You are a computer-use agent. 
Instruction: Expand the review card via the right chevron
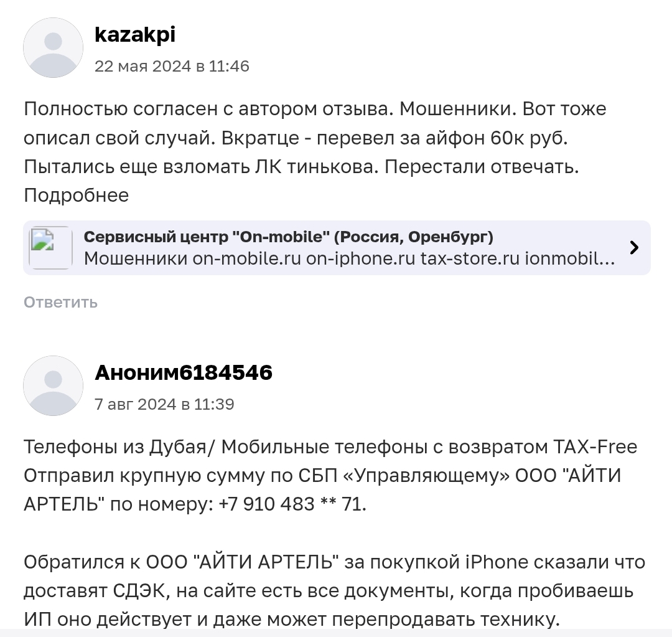pos(634,247)
